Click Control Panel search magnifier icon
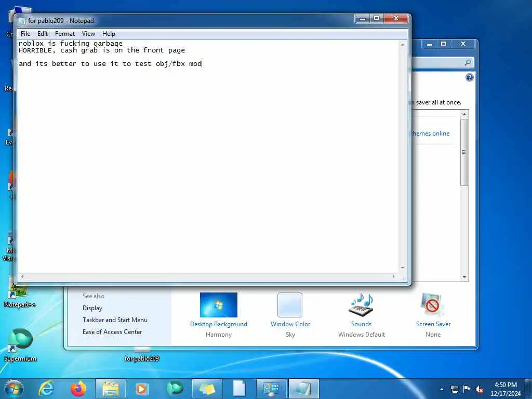Viewport: 532px width, 399px height. (x=468, y=62)
